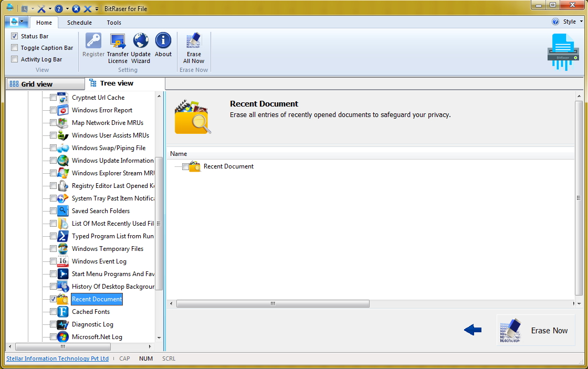Screen dimensions: 588x369
Task: Click the right panel horizontal scrollbar thumb
Action: pyautogui.click(x=273, y=303)
